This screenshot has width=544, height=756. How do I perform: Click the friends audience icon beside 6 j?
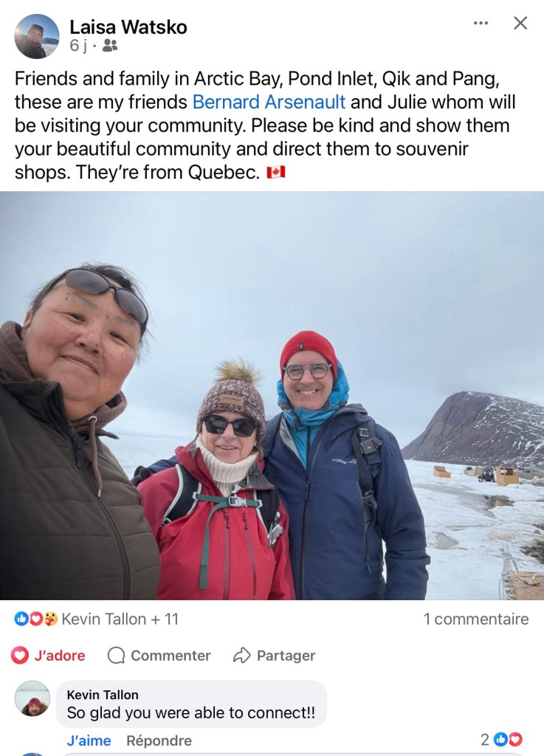pos(110,45)
